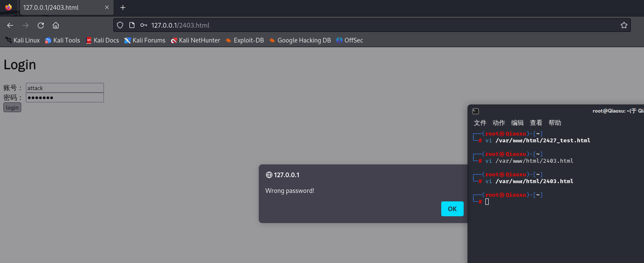The image size is (644, 263).
Task: Click the Login page heading
Action: (20, 65)
